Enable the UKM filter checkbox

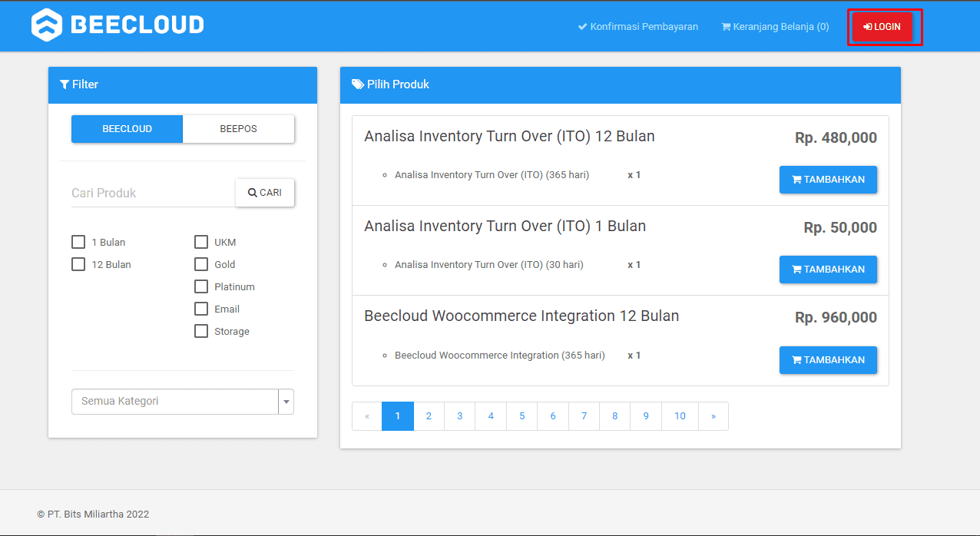tap(201, 242)
